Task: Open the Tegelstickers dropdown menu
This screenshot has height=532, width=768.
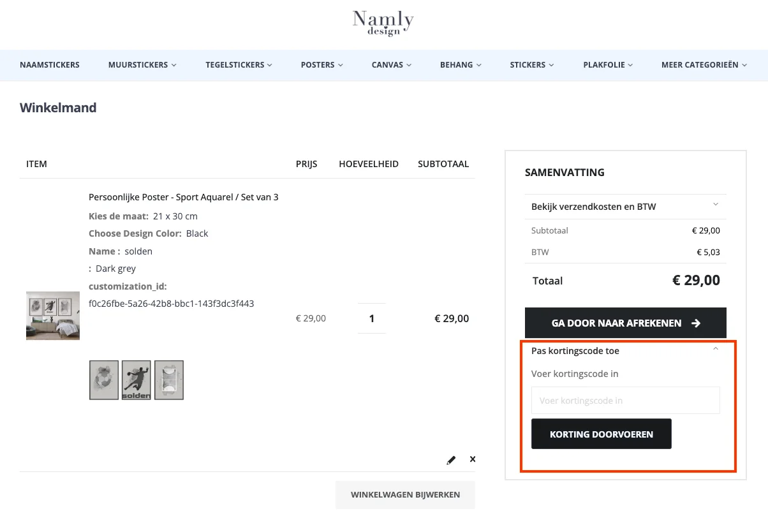Action: (x=239, y=65)
